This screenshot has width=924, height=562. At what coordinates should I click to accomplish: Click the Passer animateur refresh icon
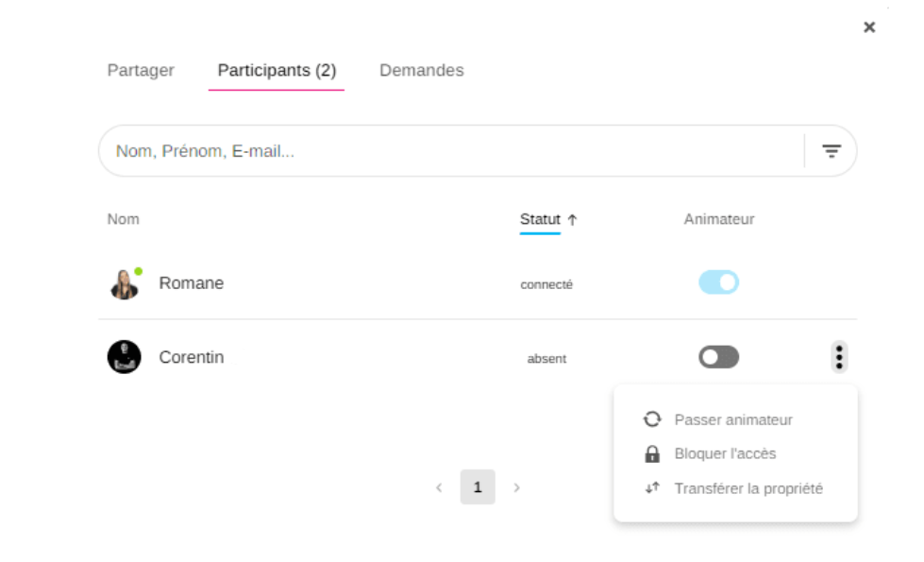click(652, 419)
